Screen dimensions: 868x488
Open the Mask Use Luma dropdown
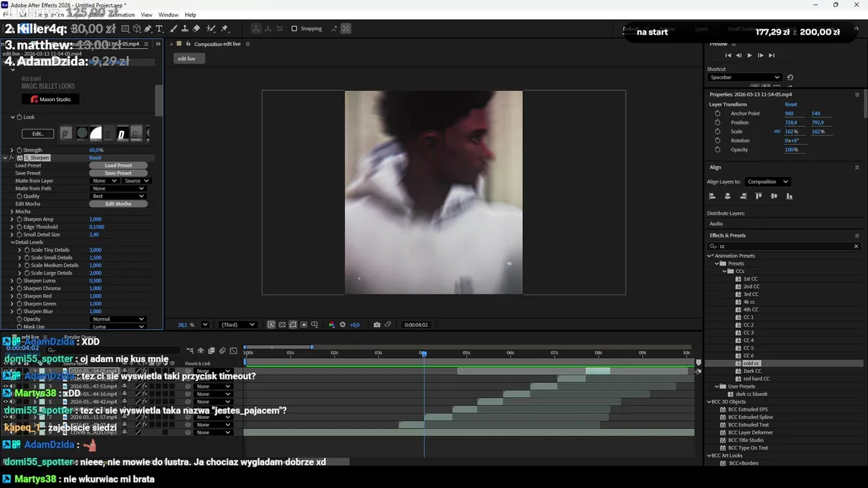pyautogui.click(x=118, y=327)
